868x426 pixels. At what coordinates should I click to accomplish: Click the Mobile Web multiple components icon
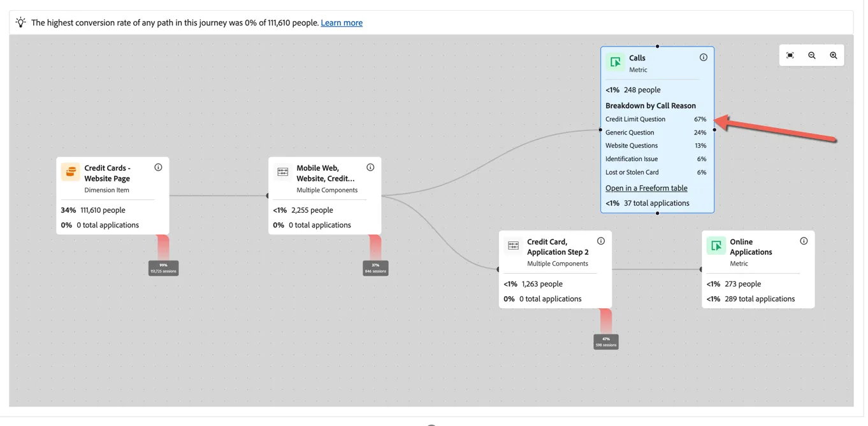click(283, 172)
